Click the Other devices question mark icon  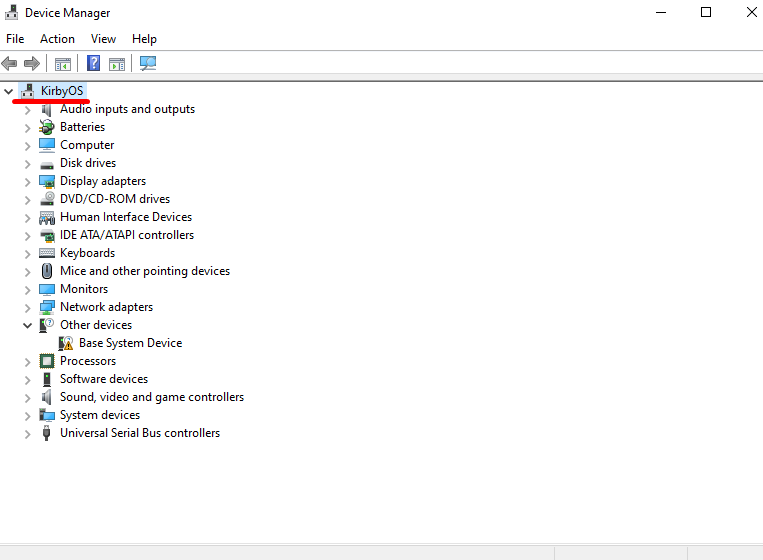pyautogui.click(x=47, y=325)
